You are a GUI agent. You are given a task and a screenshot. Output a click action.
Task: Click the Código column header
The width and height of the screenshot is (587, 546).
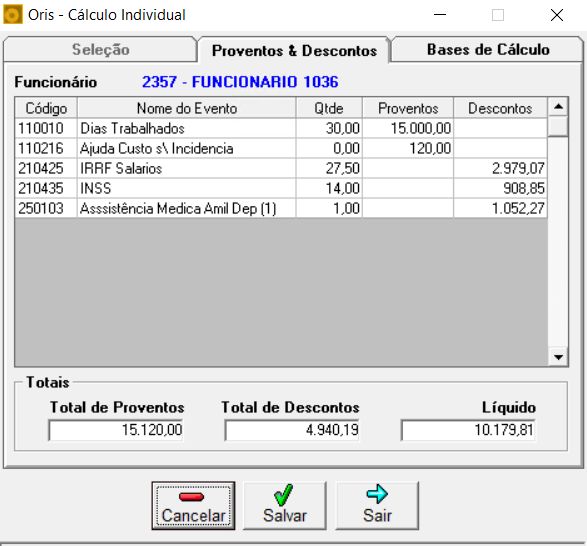tap(46, 108)
